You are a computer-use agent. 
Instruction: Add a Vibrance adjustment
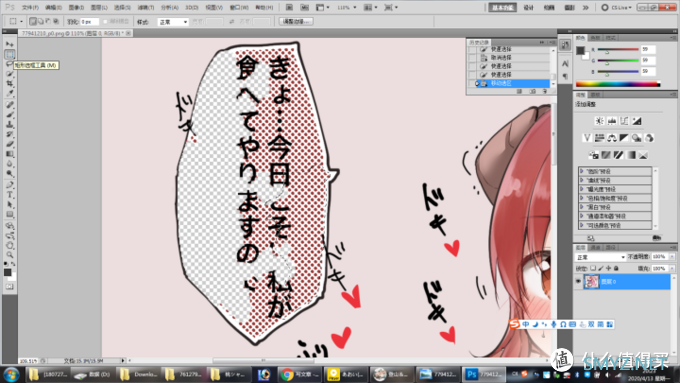pyautogui.click(x=587, y=138)
